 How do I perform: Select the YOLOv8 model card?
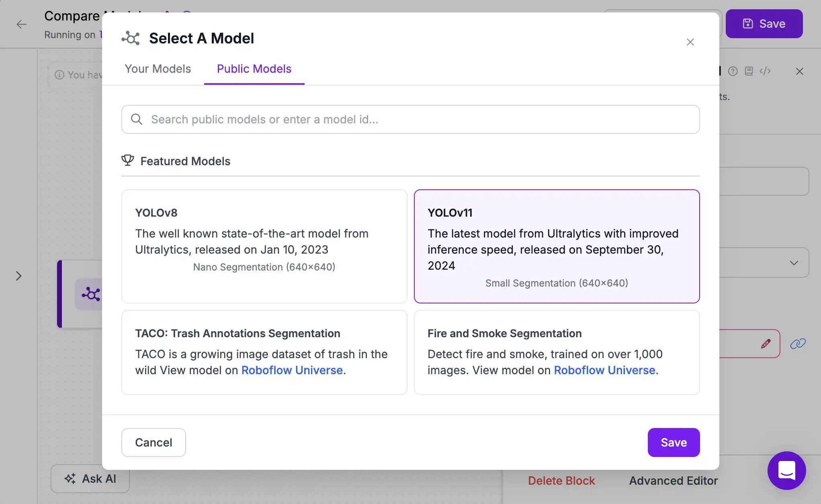coord(264,246)
